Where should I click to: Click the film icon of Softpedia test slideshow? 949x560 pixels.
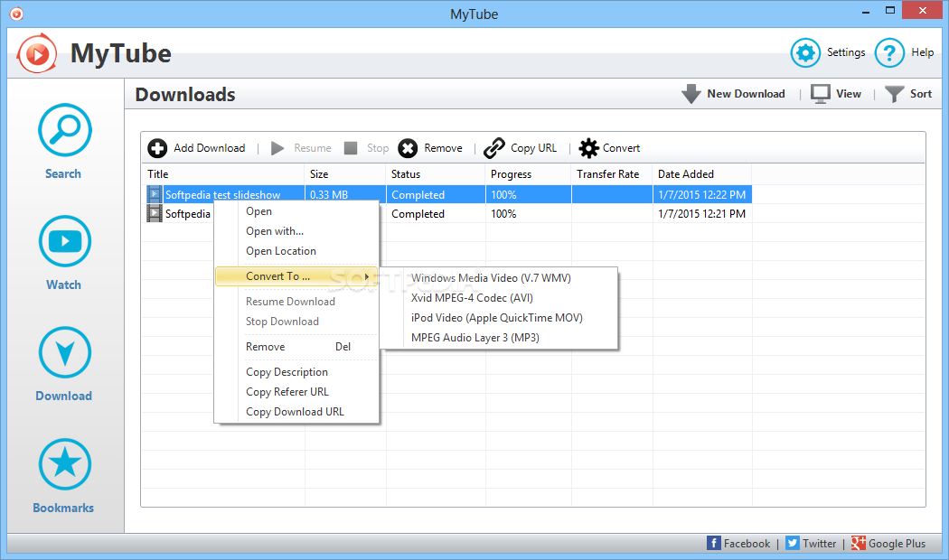[155, 195]
